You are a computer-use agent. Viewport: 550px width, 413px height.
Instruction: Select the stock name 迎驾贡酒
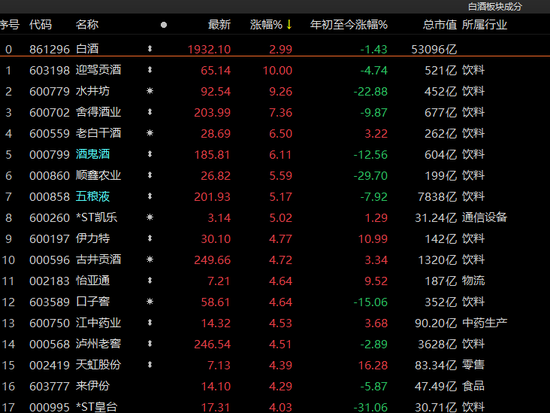99,70
